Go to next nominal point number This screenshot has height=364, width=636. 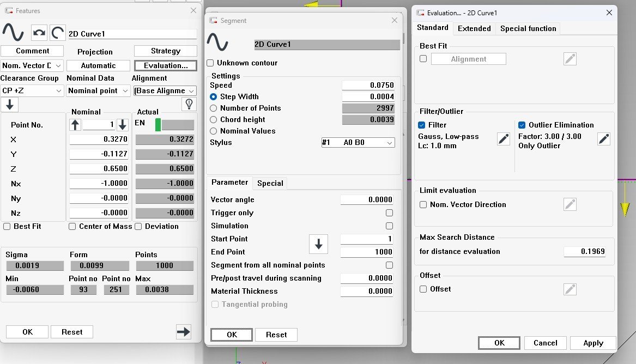click(123, 125)
